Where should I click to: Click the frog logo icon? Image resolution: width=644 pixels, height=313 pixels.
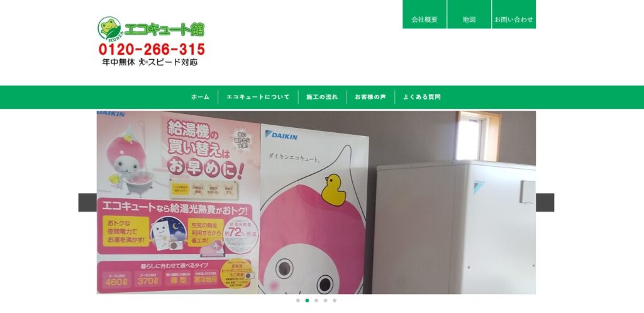tap(109, 29)
